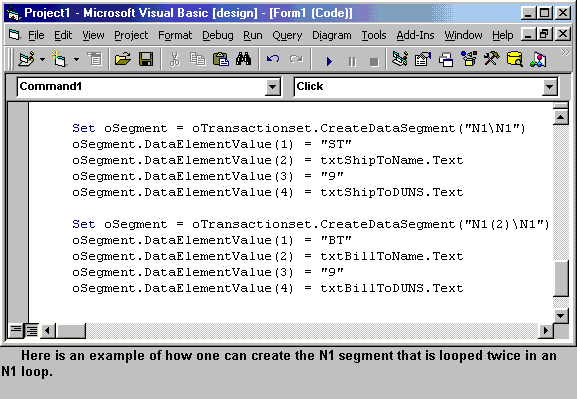Expand the Command1 object dropdown

[x=272, y=87]
